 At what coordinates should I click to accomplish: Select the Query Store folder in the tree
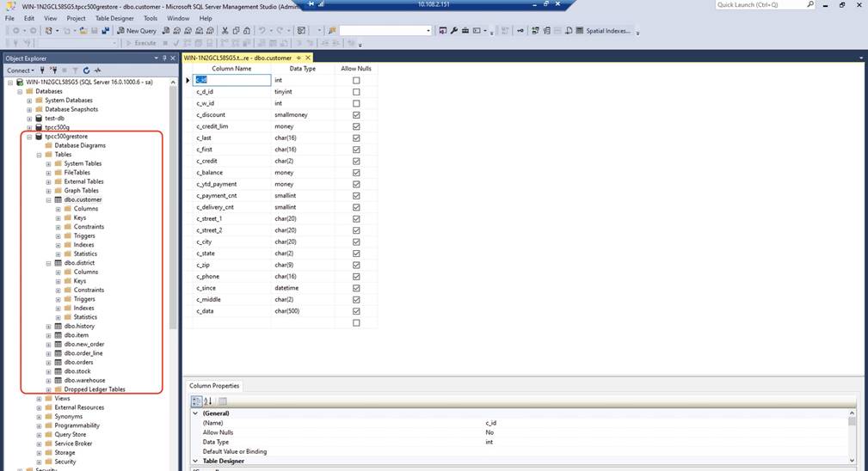point(71,435)
